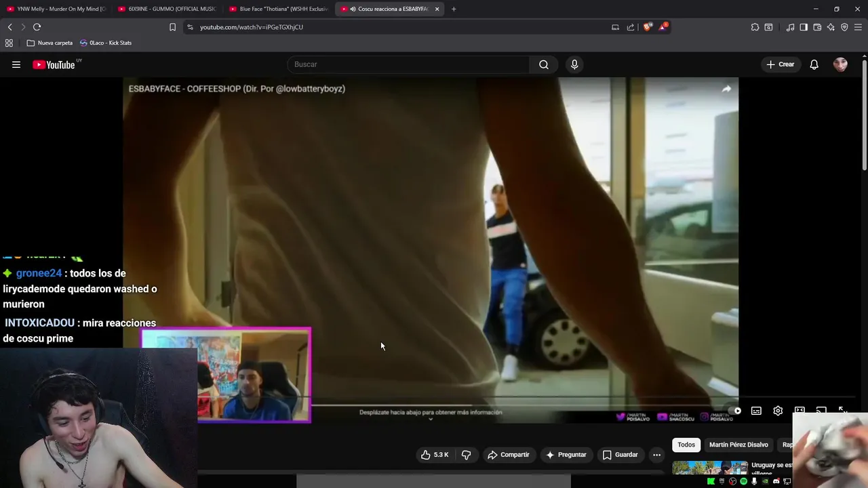This screenshot has width=868, height=488.
Task: Click the ESBABYFACE - COFFEESHOP video title
Action: click(237, 89)
